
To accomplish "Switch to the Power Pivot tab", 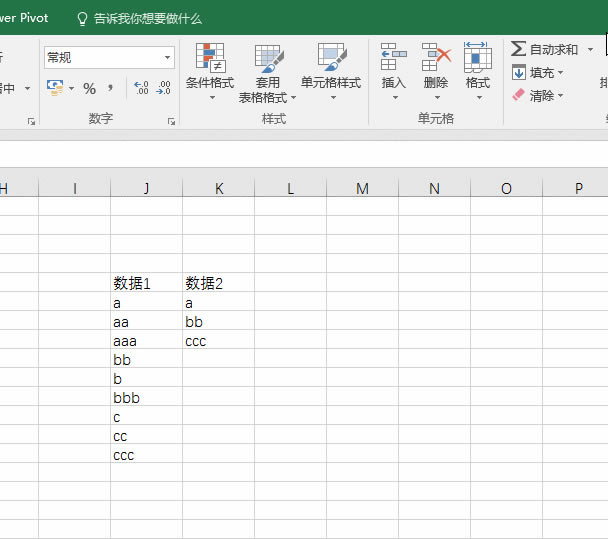I will click(24, 18).
